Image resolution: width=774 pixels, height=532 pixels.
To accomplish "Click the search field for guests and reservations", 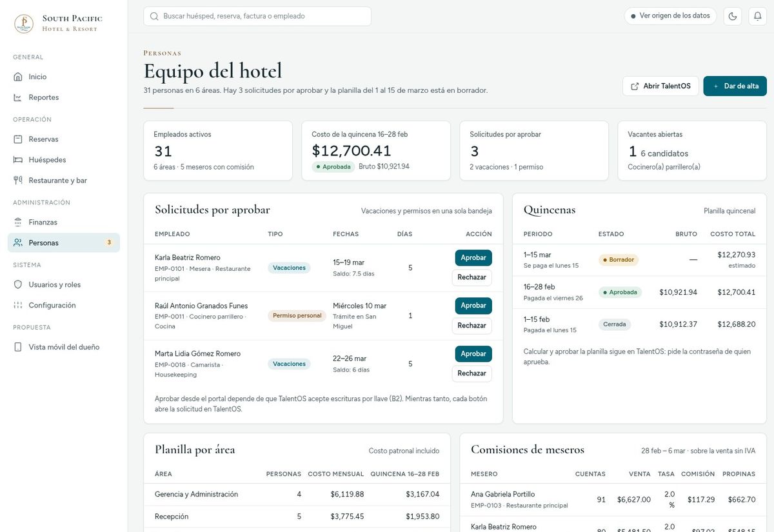I will pyautogui.click(x=257, y=16).
